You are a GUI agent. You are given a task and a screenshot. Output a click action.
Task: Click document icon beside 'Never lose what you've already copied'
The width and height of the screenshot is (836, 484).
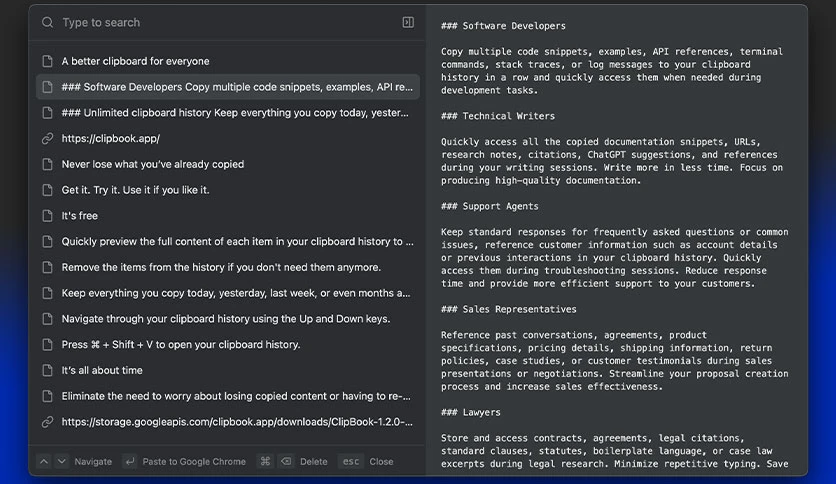coord(47,164)
